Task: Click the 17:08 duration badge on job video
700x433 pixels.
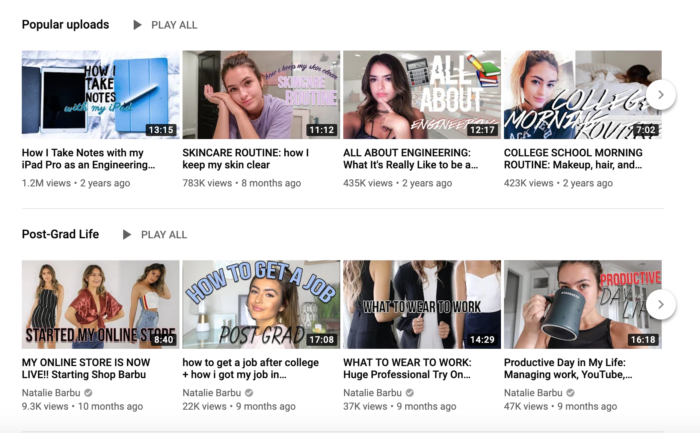Action: (x=320, y=340)
